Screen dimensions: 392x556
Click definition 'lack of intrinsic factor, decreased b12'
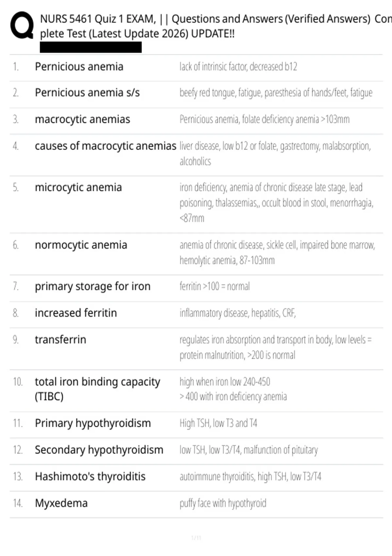(238, 67)
